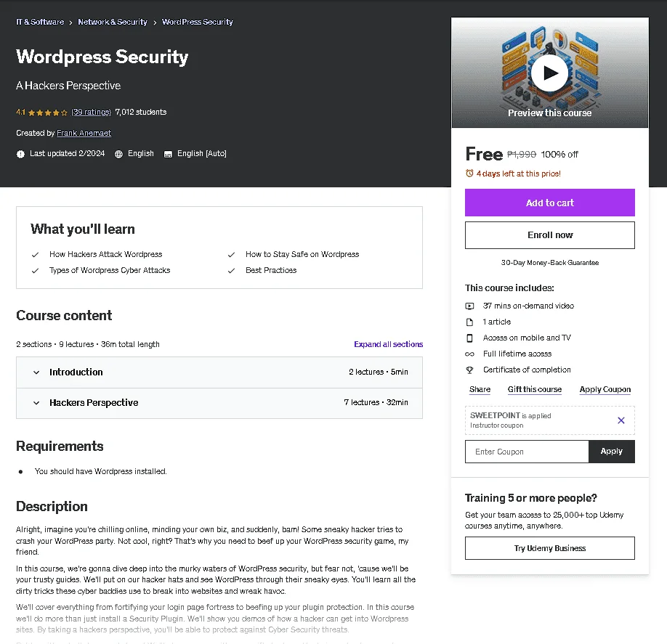Click the Introduction section title
This screenshot has height=644, width=667.
click(76, 372)
